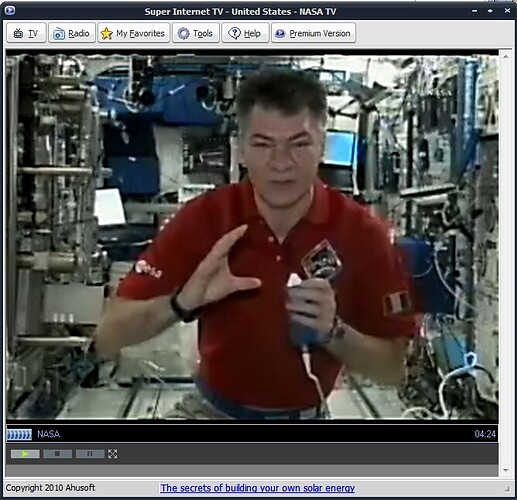Open the Radio stations menu
This screenshot has width=517, height=500.
pyautogui.click(x=72, y=33)
